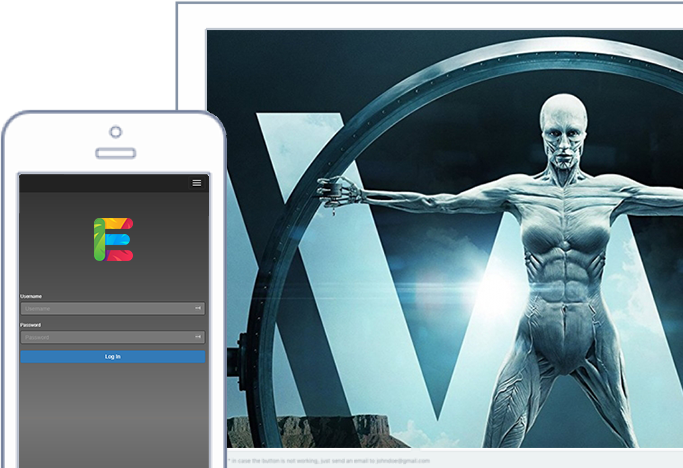Click the blue Log In button
This screenshot has height=468, width=683.
(113, 356)
